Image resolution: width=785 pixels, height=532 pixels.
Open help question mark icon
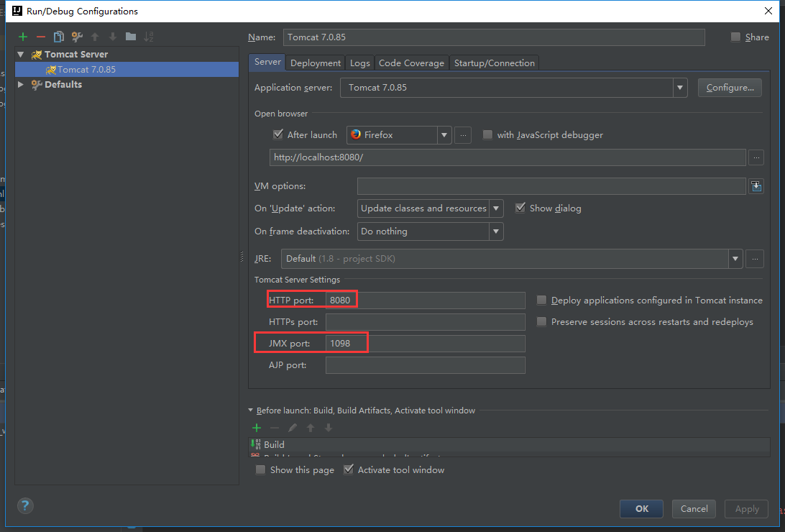(x=25, y=505)
